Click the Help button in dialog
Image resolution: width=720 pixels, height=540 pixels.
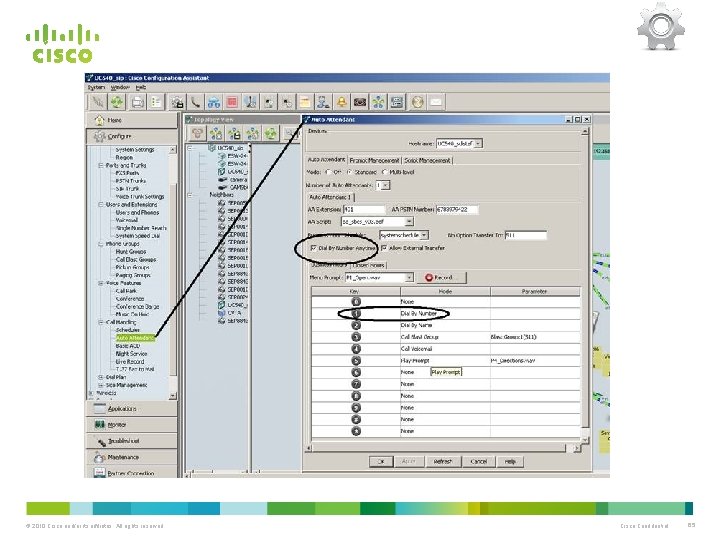[x=510, y=461]
